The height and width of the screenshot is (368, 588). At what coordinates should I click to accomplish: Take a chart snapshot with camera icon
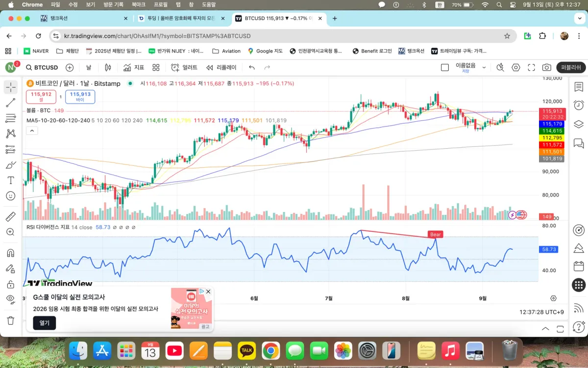(547, 68)
